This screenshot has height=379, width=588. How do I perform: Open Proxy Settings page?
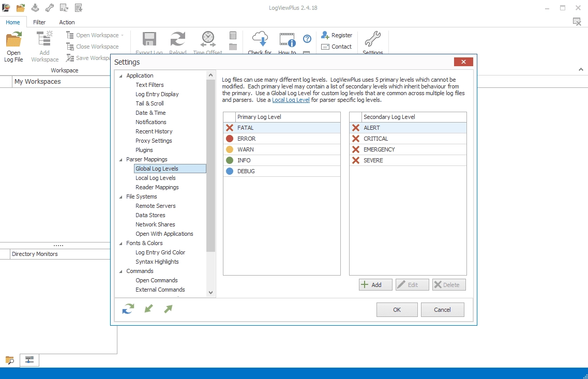point(154,141)
